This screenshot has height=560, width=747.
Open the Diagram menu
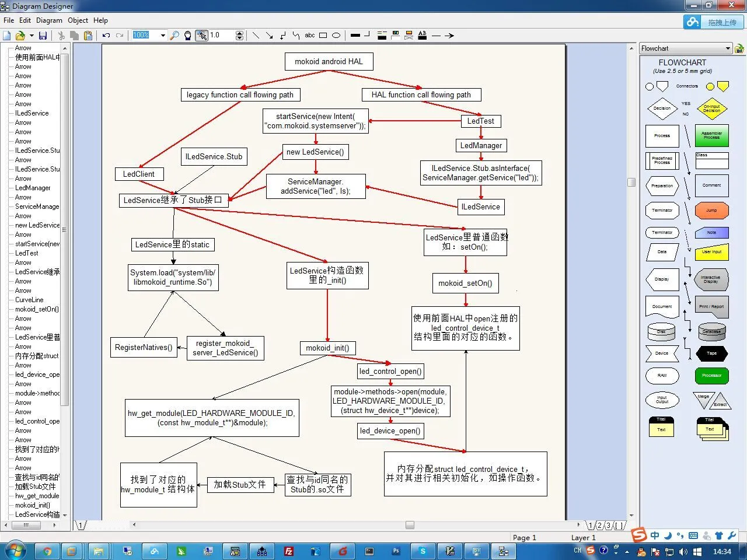49,20
